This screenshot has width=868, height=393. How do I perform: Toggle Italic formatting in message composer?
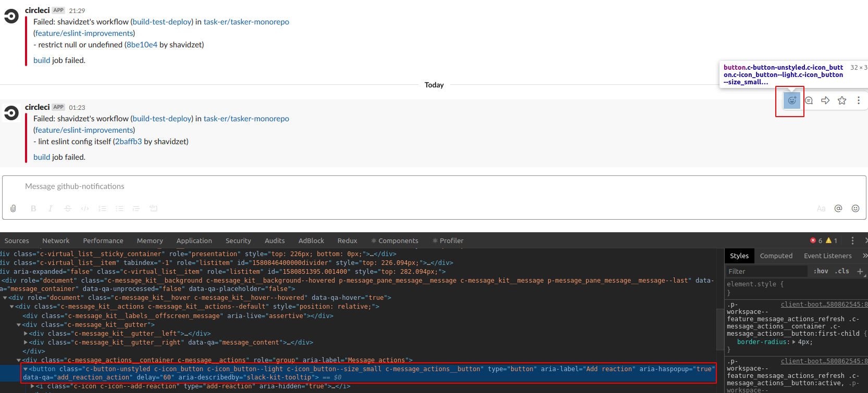pos(51,208)
